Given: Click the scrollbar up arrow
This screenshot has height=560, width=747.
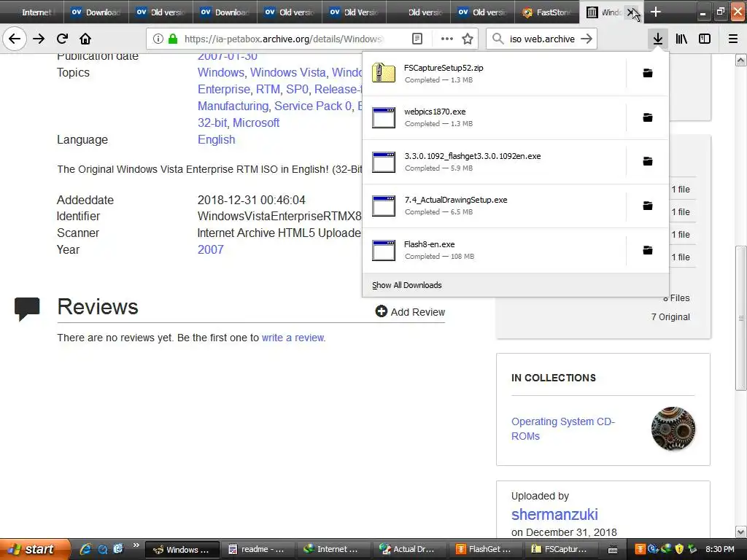Looking at the screenshot, I should (741, 60).
